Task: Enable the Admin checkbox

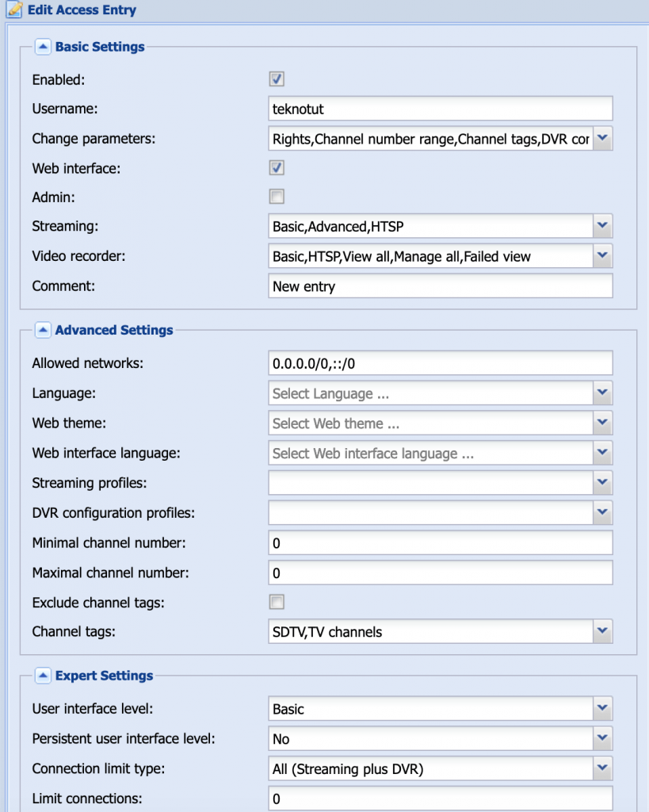Action: 277,197
